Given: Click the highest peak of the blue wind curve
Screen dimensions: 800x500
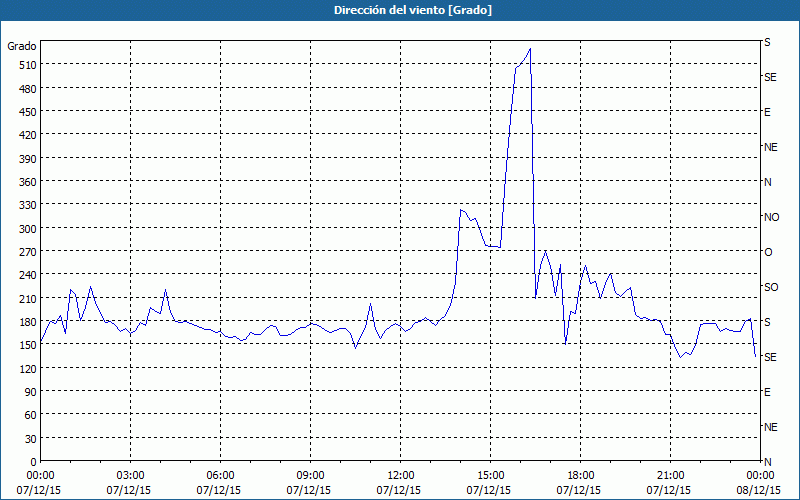Looking at the screenshot, I should pyautogui.click(x=531, y=49).
